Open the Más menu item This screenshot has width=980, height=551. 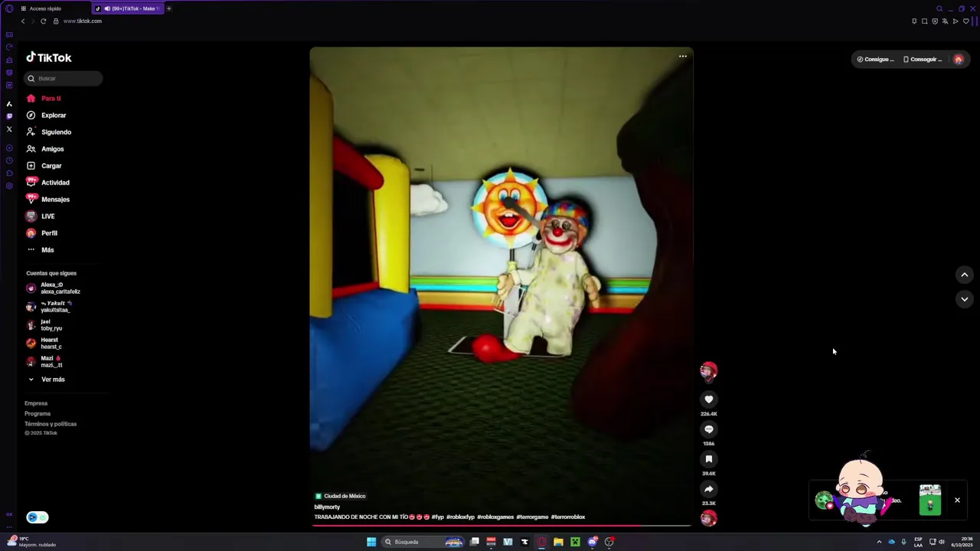click(x=41, y=250)
